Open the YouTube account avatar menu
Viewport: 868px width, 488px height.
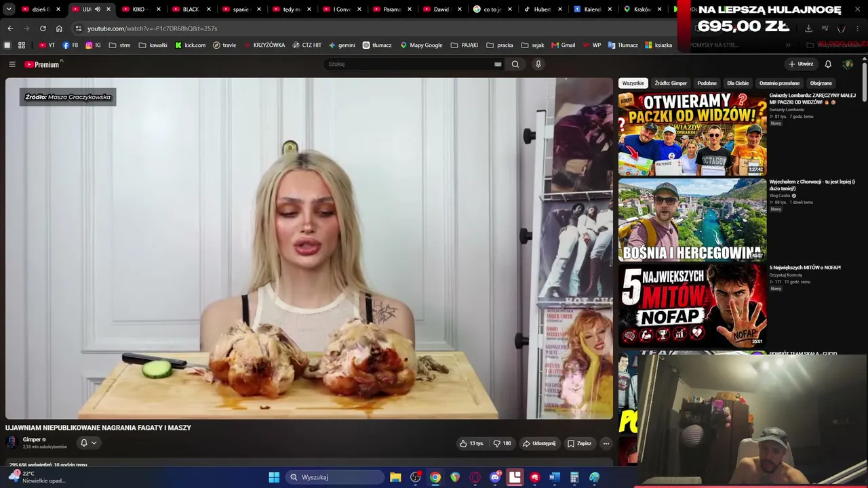click(x=848, y=64)
